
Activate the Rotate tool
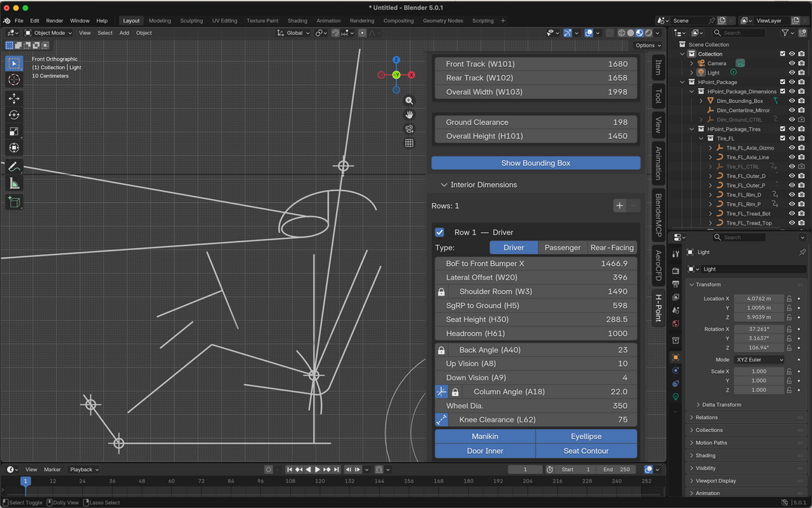tap(14, 115)
